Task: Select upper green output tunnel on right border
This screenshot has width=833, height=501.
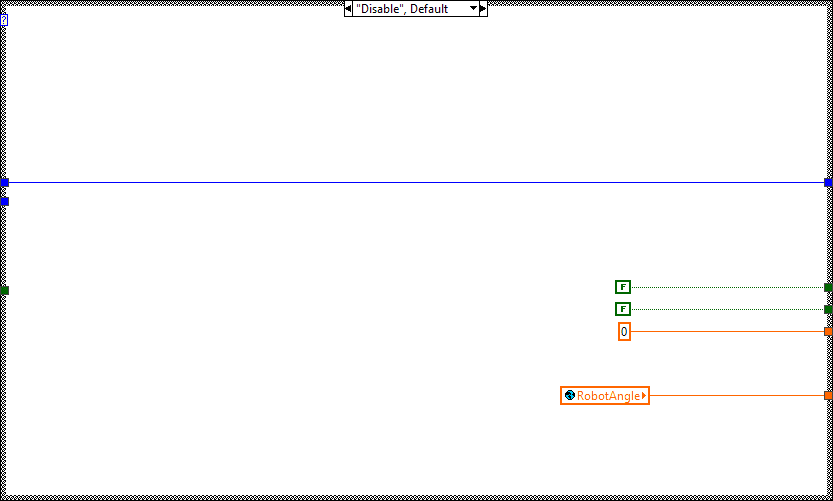Action: coord(828,287)
